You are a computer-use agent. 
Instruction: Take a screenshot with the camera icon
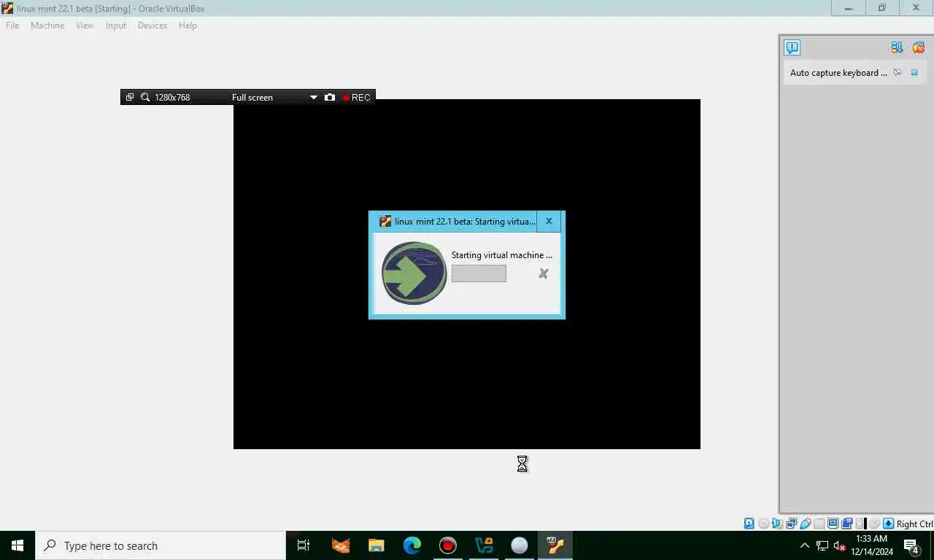click(330, 97)
